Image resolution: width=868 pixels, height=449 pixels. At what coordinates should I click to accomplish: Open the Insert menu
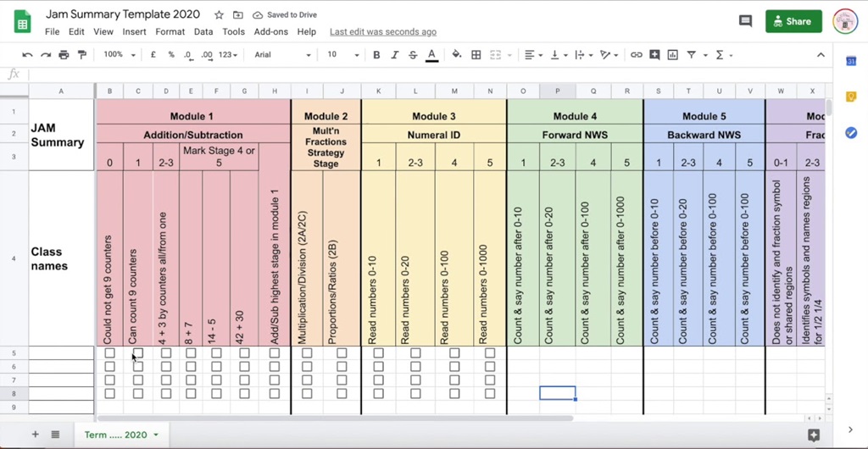click(134, 31)
